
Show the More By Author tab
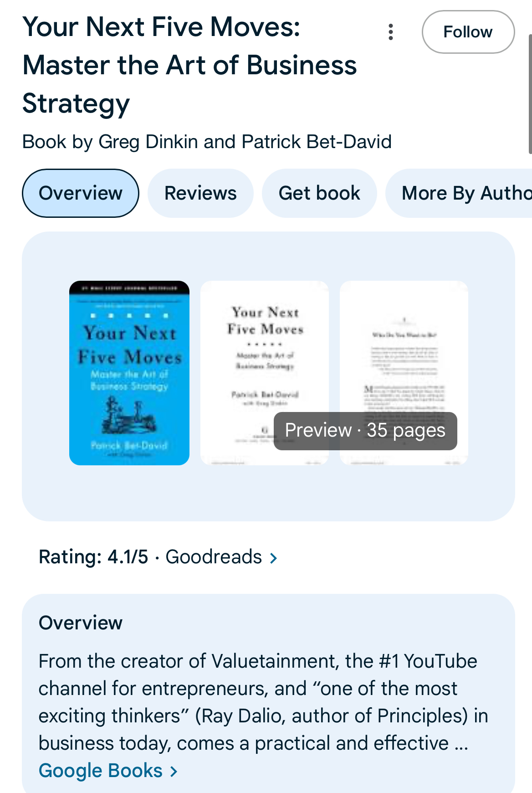tap(459, 193)
